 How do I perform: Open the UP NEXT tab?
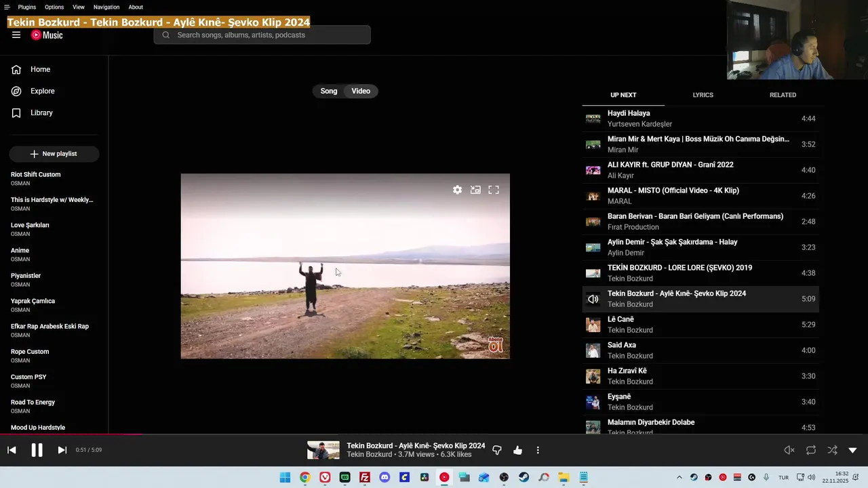tap(623, 95)
